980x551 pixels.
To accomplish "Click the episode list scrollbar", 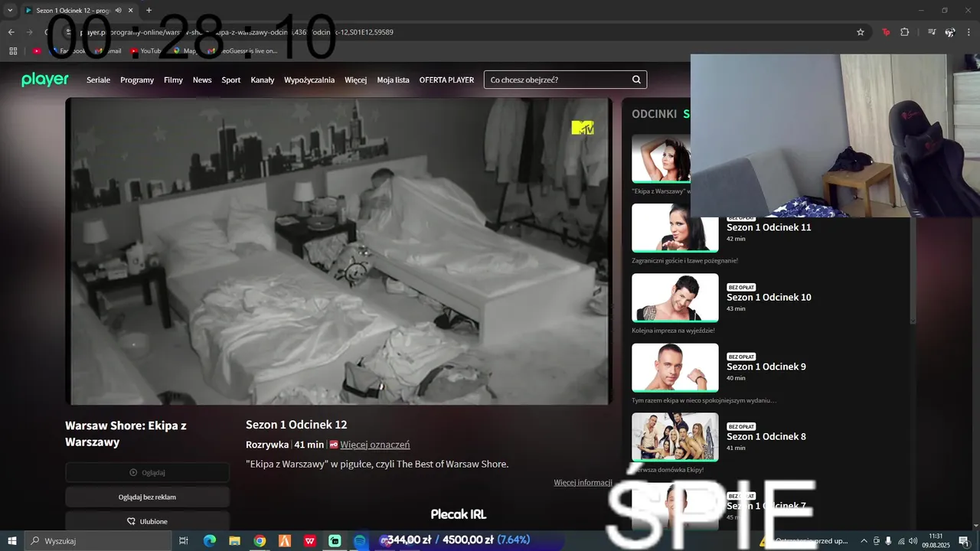I will (x=913, y=272).
